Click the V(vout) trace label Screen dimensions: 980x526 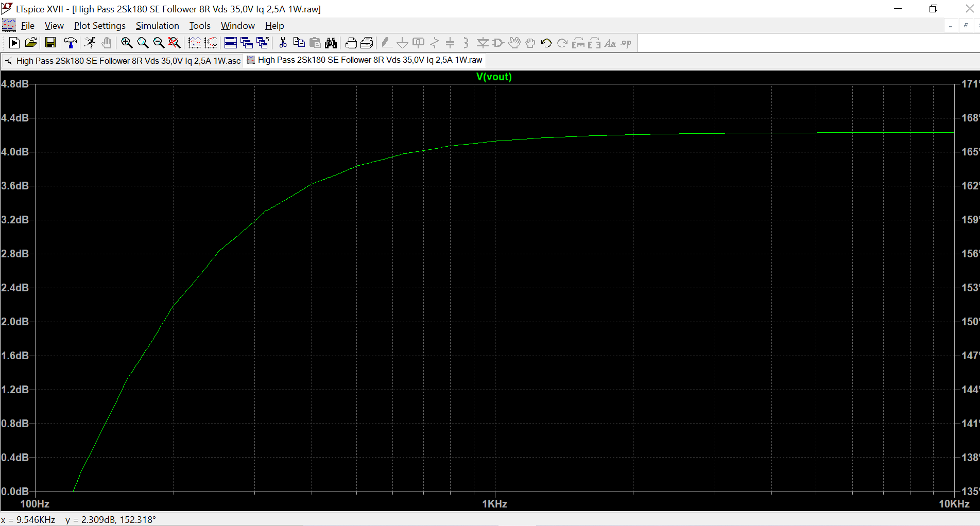tap(494, 77)
